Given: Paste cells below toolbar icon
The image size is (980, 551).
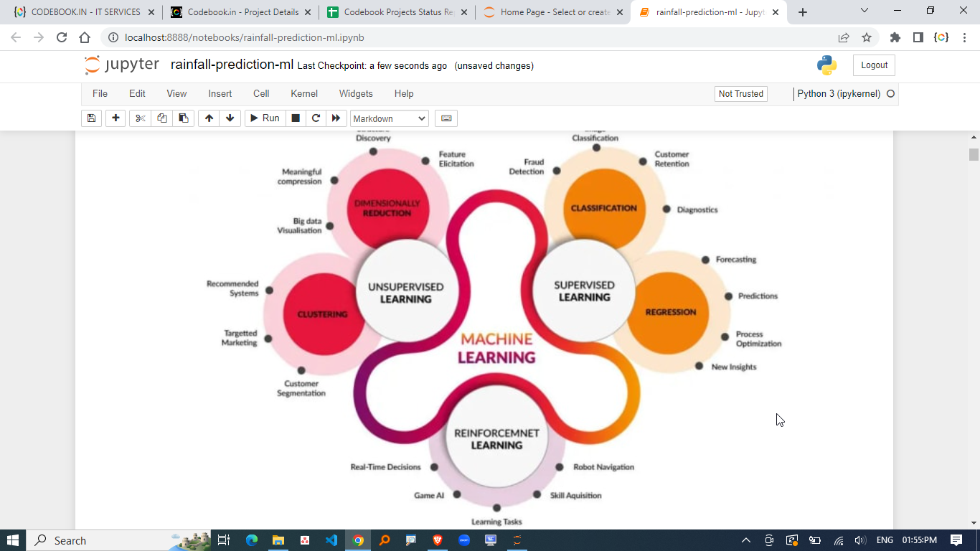Looking at the screenshot, I should (x=184, y=118).
